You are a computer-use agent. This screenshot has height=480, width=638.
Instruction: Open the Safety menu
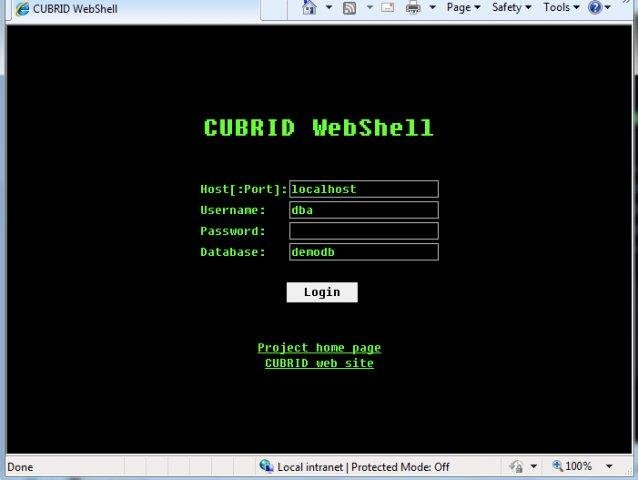(x=511, y=7)
